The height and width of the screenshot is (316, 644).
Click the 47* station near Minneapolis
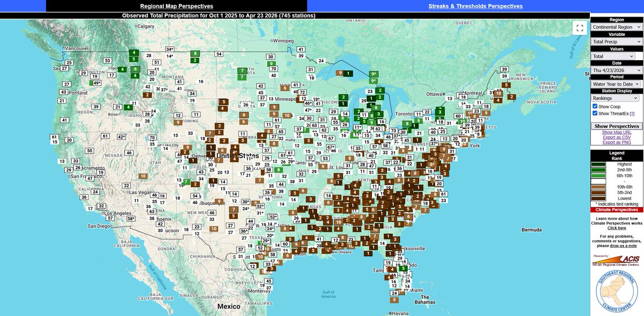pyautogui.click(x=308, y=110)
